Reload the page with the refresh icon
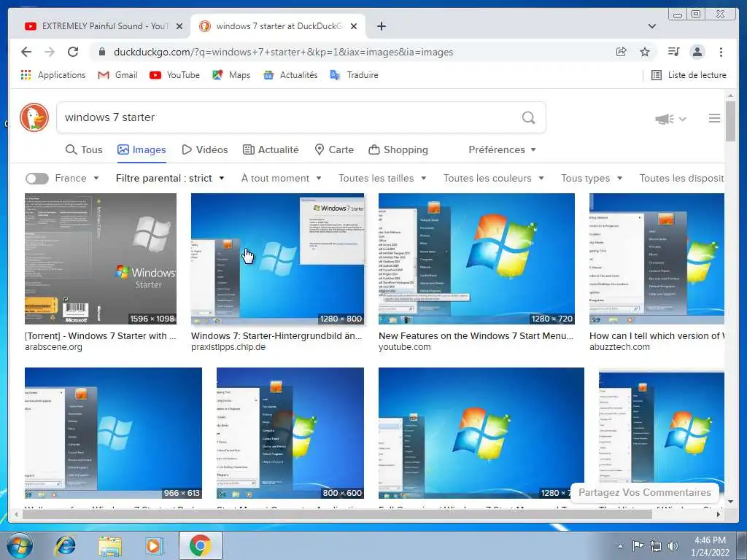 click(73, 52)
